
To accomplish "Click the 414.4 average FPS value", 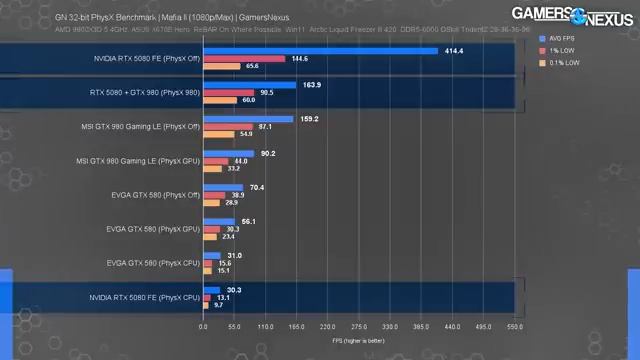I will [454, 51].
